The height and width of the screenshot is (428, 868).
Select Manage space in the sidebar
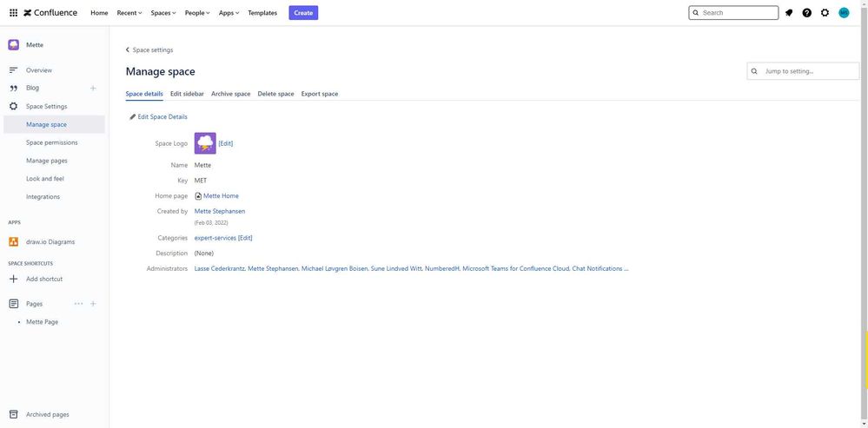click(x=54, y=124)
